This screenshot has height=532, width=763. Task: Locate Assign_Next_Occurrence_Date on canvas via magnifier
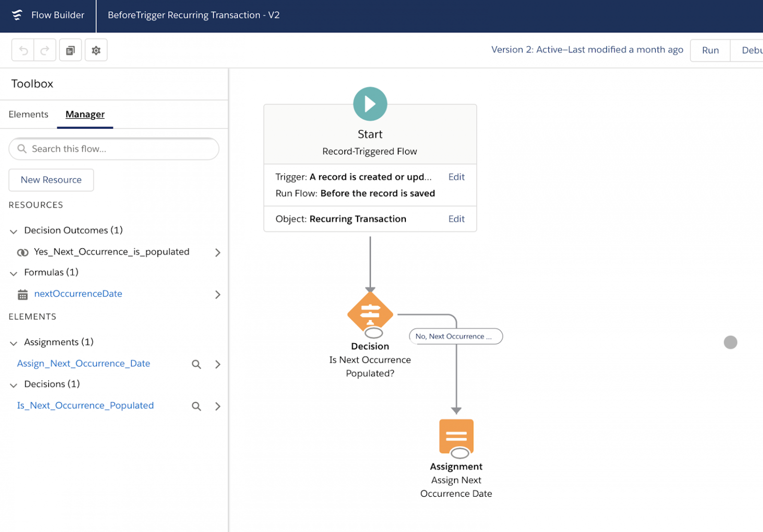[x=197, y=364]
